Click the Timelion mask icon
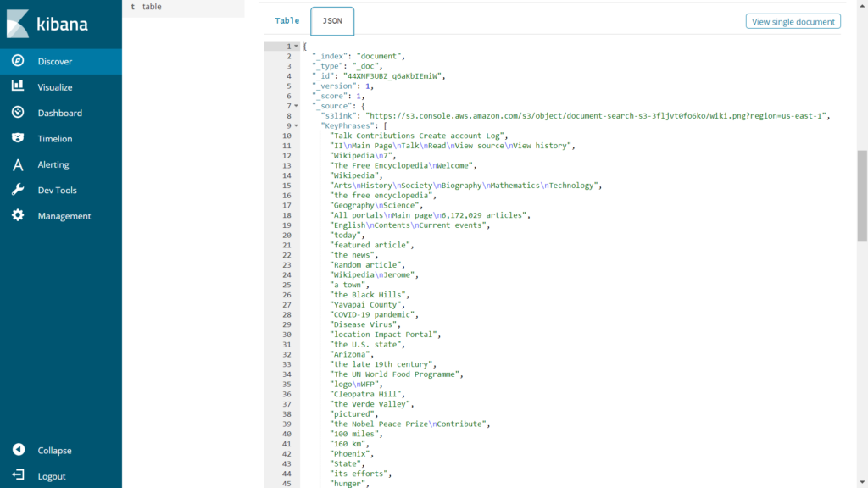Image resolution: width=868 pixels, height=488 pixels. tap(18, 138)
